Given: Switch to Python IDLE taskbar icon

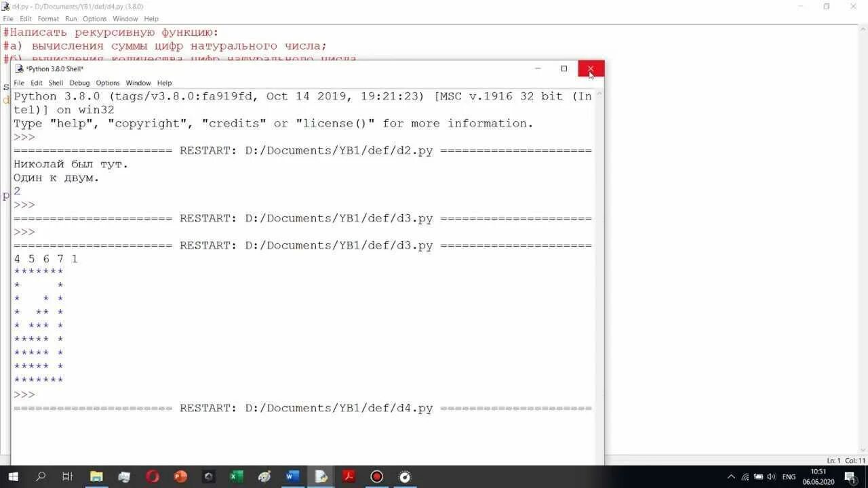Looking at the screenshot, I should point(321,476).
